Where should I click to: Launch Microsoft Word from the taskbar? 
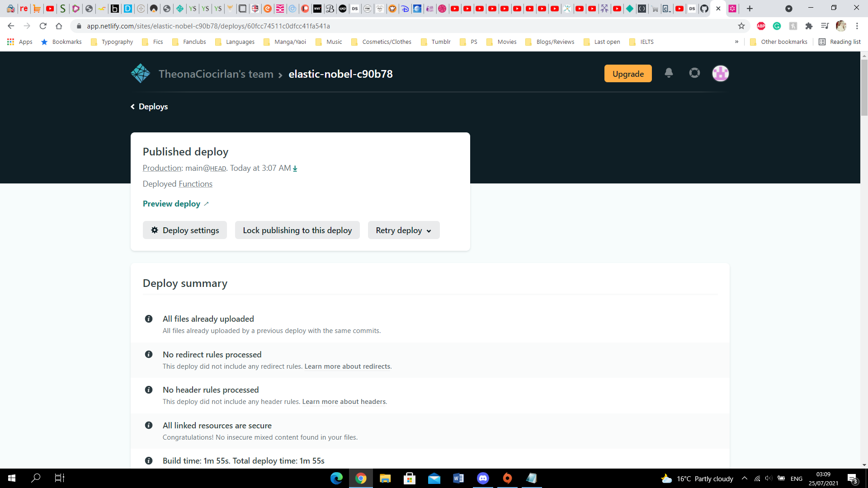459,478
